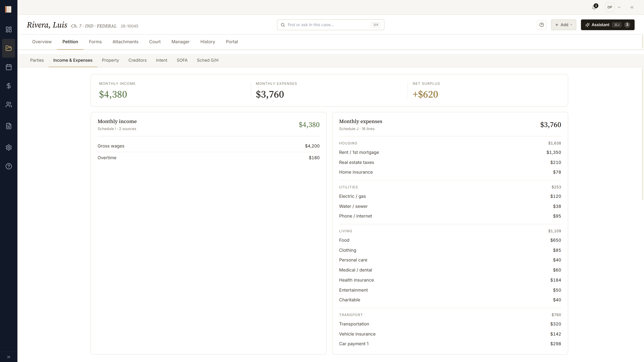Click the Water / sewer row
644x362 pixels.
tap(450, 206)
